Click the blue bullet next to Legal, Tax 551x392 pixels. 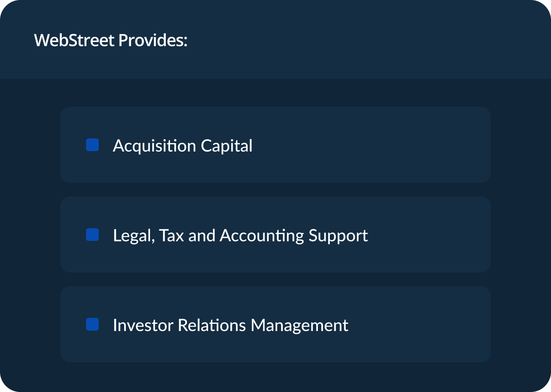point(92,235)
